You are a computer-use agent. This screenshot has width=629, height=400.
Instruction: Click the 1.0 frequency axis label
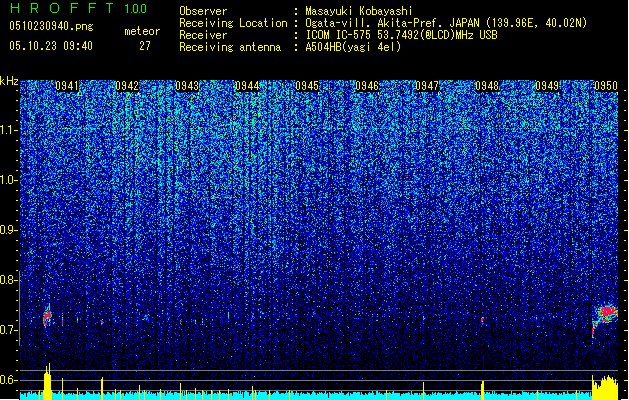tap(8, 180)
